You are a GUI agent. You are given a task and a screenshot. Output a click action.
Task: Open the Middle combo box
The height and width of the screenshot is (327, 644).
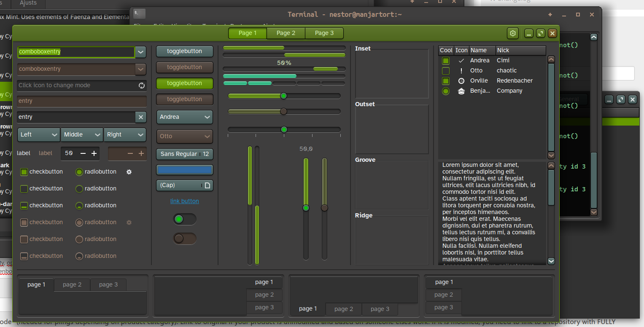point(82,135)
